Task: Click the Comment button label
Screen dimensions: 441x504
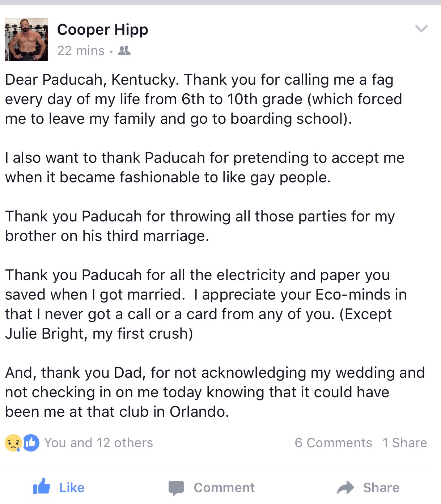Action: tap(224, 488)
